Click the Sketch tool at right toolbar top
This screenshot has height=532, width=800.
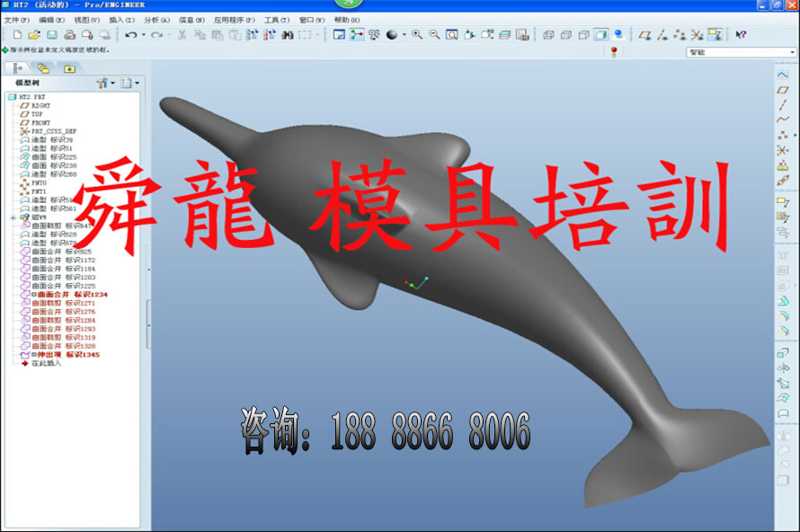coord(783,75)
